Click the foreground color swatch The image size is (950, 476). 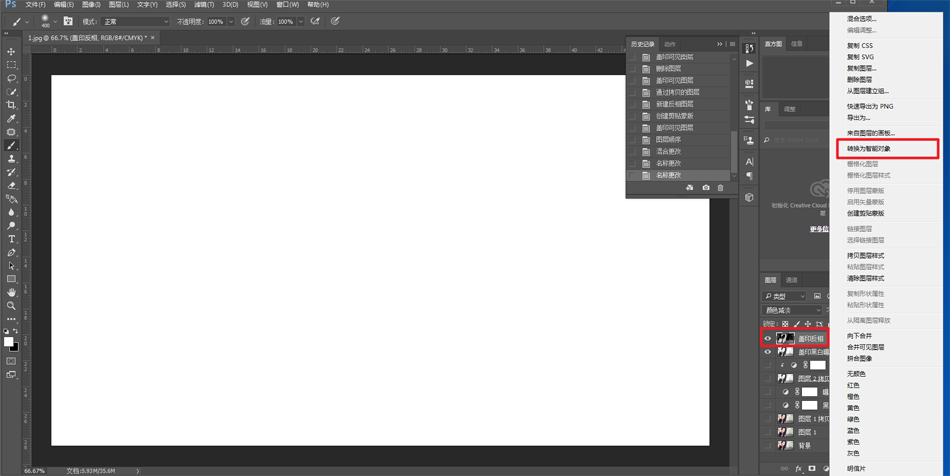point(9,342)
